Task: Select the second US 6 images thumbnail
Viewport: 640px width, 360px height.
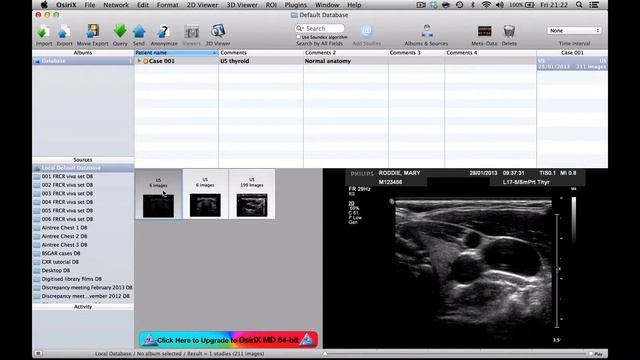Action: tap(205, 195)
